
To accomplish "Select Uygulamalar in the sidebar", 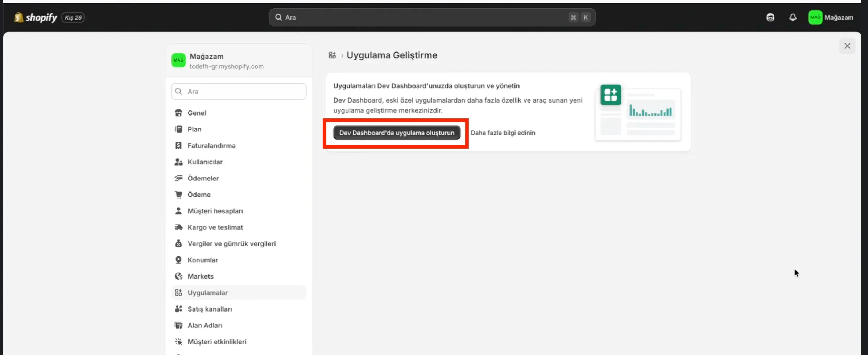I will [x=239, y=293].
